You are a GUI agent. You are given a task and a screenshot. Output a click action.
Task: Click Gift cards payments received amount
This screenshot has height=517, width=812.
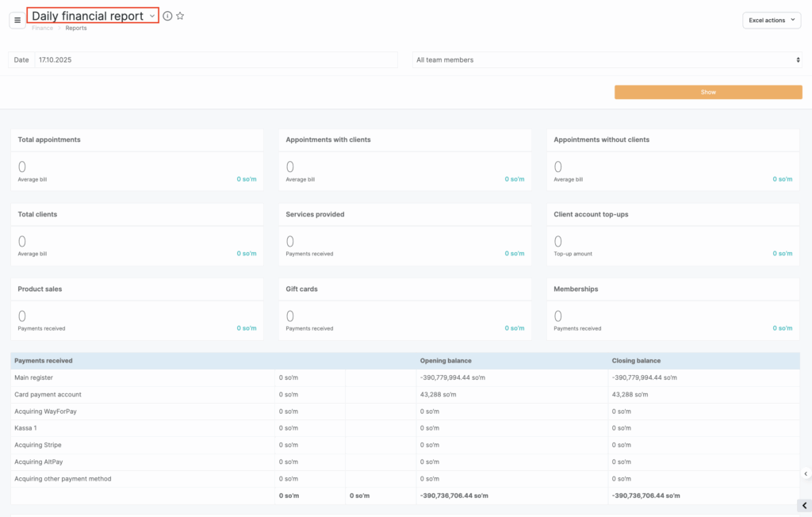(515, 328)
